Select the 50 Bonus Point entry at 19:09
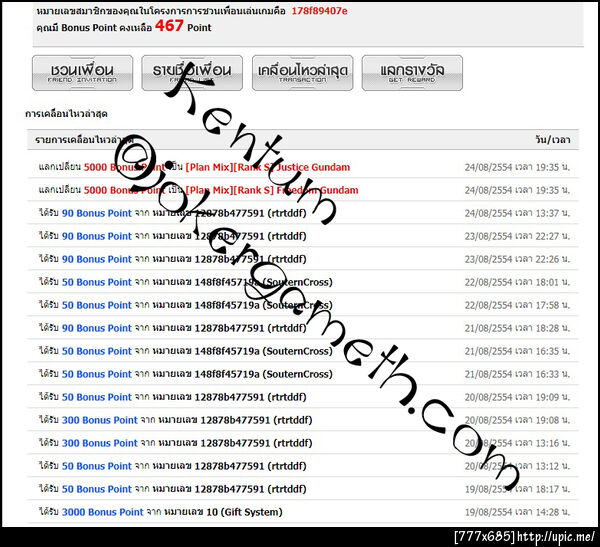 303,397
